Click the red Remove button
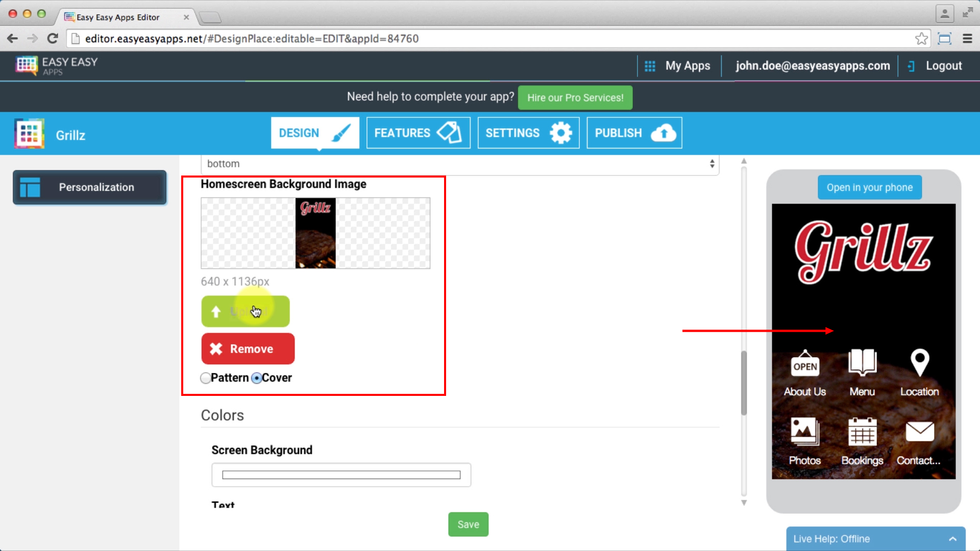The image size is (980, 551). (x=248, y=349)
